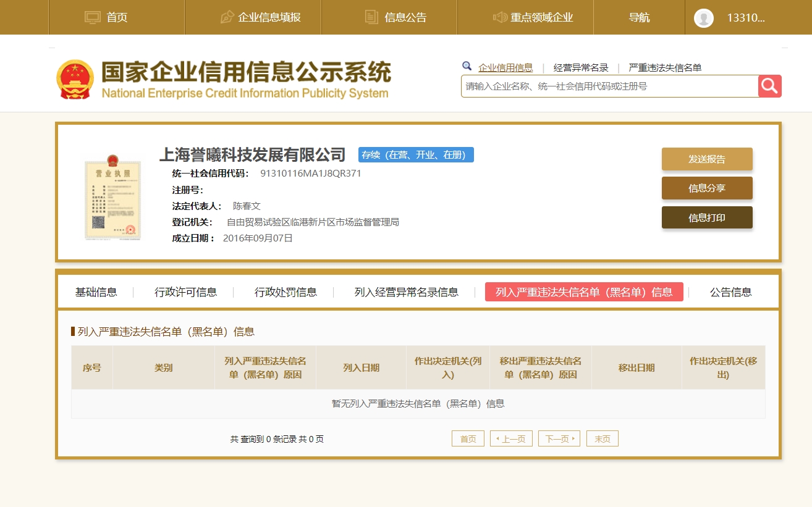812x507 pixels.
Task: Switch to the 列入经营异常名录信息 tab
Action: (x=407, y=292)
